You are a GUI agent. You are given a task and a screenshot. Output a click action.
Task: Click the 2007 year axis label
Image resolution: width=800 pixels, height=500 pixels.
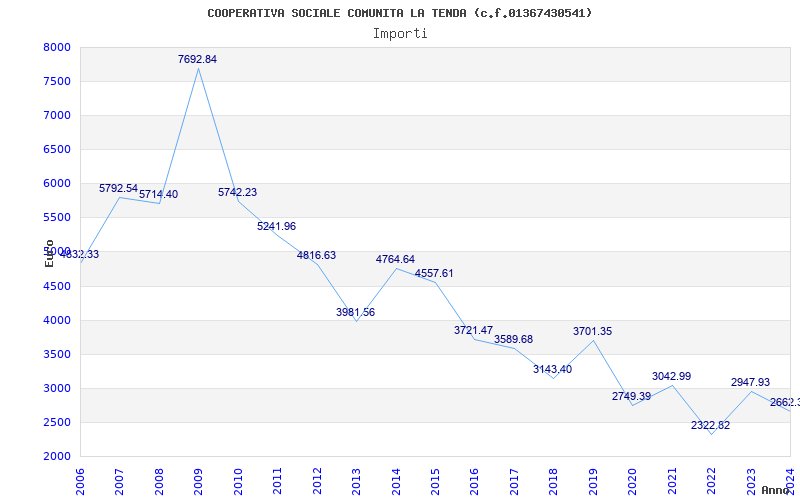pos(119,482)
